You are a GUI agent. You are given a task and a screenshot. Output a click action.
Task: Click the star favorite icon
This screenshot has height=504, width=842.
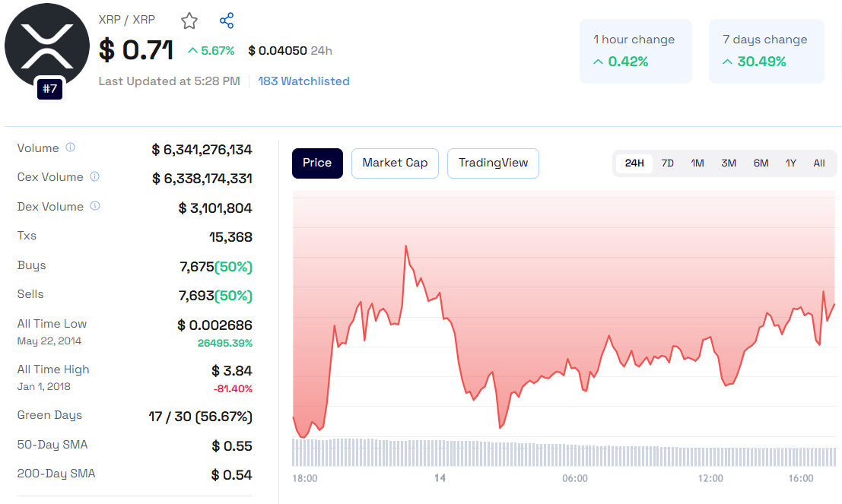189,21
